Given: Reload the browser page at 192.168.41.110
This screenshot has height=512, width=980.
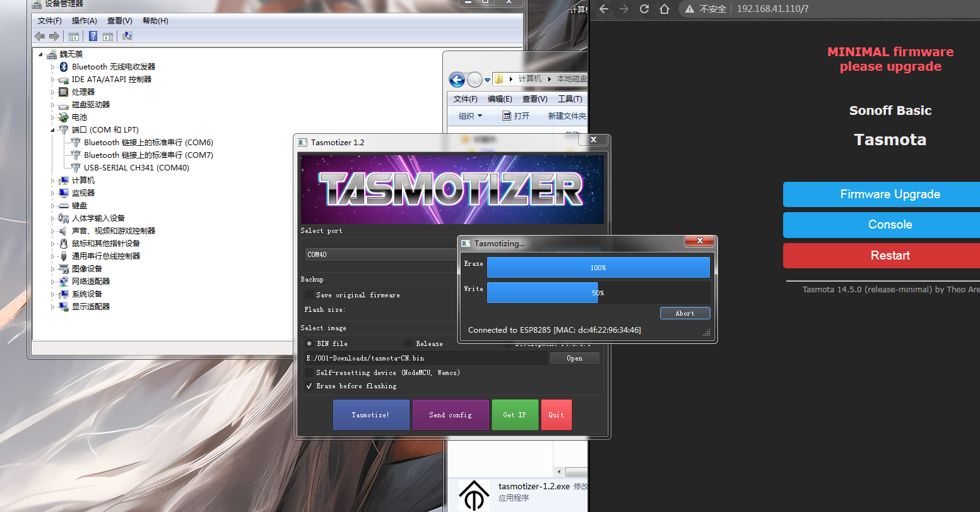Looking at the screenshot, I should coord(644,9).
